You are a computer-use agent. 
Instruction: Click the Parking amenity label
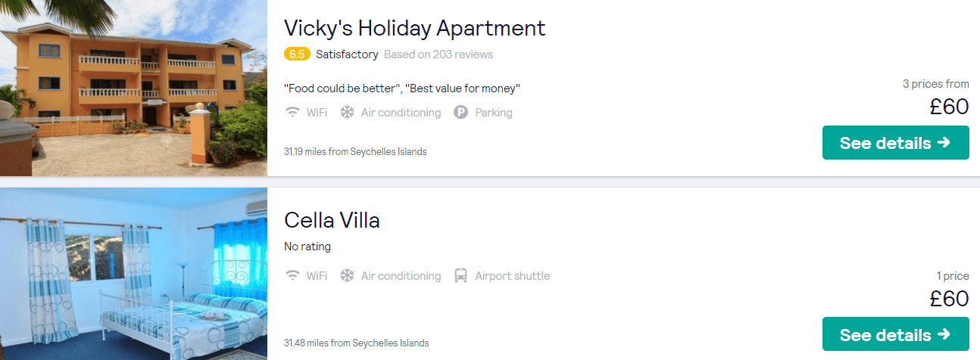pos(494,113)
